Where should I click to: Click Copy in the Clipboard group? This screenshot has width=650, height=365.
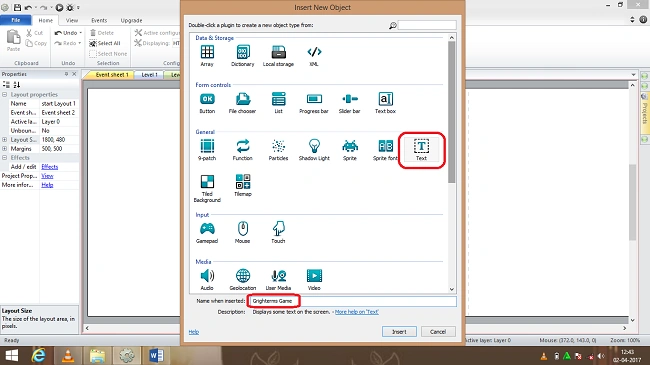[x=36, y=43]
